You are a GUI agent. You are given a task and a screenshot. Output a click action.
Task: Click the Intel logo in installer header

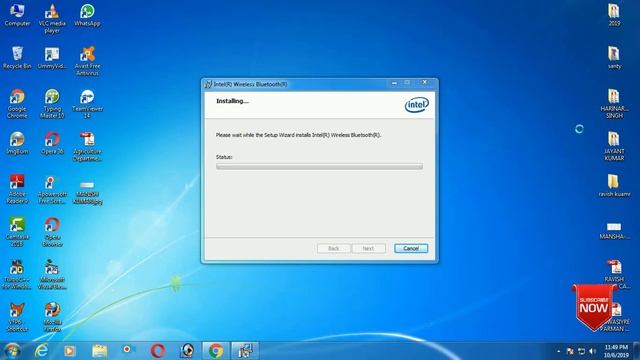(x=416, y=105)
